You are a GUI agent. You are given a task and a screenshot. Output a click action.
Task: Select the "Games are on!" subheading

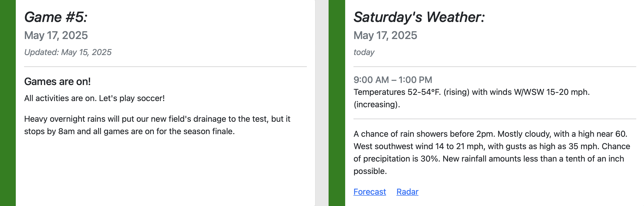tap(57, 82)
